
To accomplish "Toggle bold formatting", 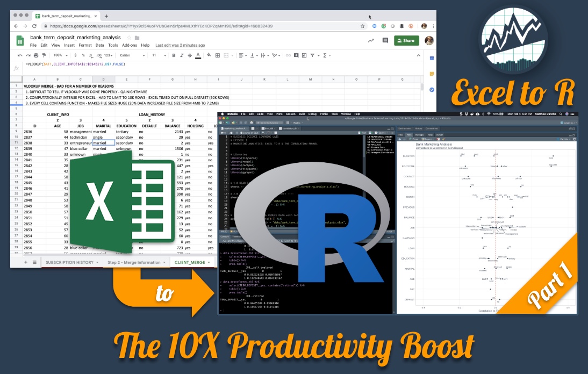I will pos(173,55).
